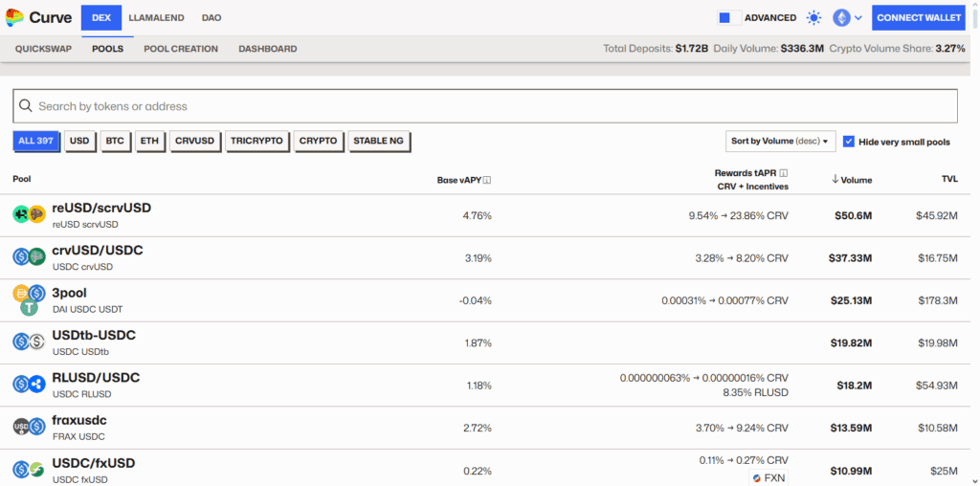Screen dimensions: 980x486
Task: Click the Ethereum network icon
Action: (x=841, y=18)
